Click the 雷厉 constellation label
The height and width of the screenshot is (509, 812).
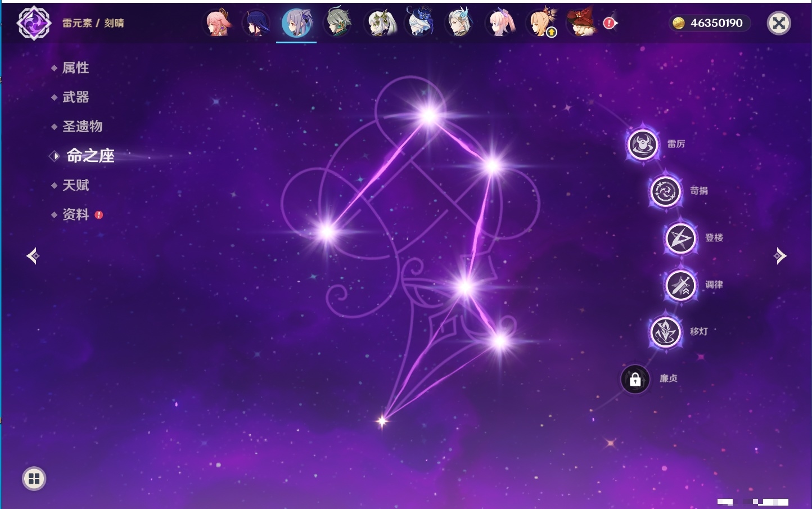tap(676, 144)
